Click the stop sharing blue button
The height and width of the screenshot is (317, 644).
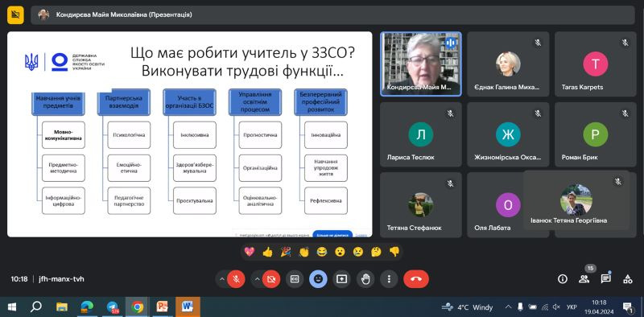click(x=332, y=235)
